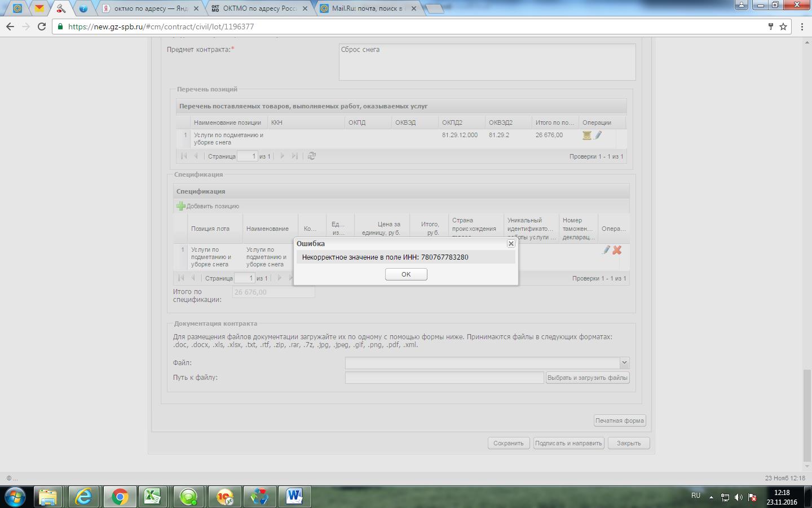The height and width of the screenshot is (508, 812).
Task: Edit the specification row with pencil icon
Action: tap(606, 250)
